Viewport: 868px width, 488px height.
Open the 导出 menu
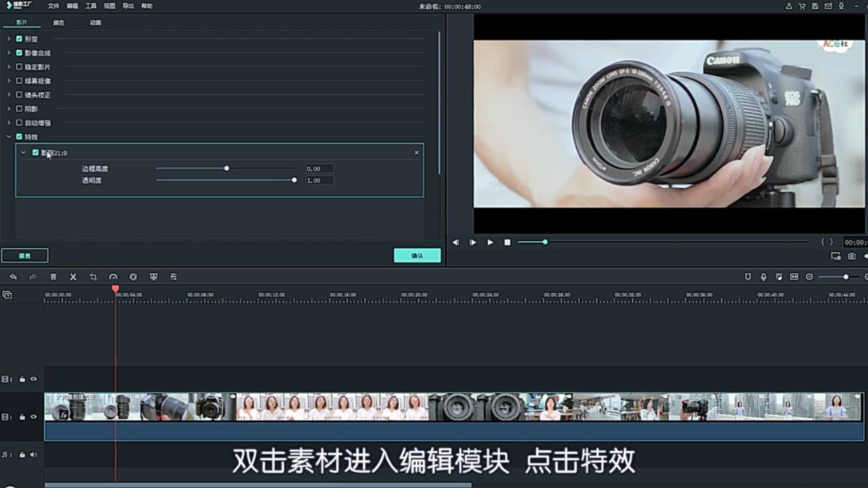pyautogui.click(x=128, y=6)
